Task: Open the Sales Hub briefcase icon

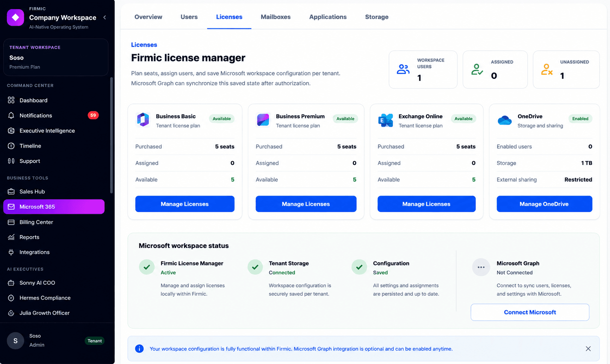Action: (11, 192)
